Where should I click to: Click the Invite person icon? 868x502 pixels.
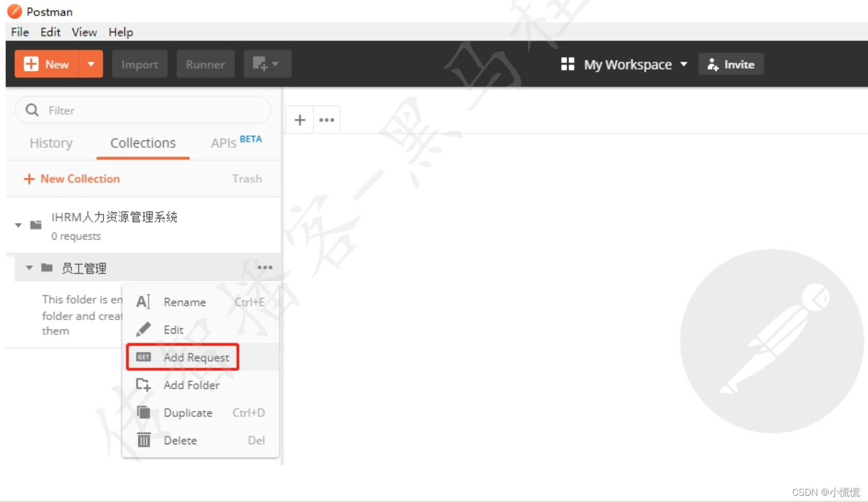(713, 65)
